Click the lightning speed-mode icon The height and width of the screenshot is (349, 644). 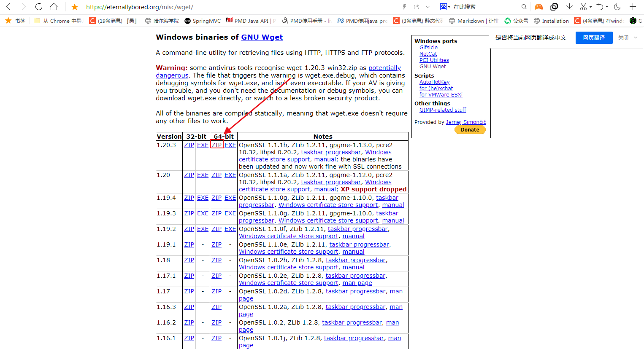pos(404,7)
